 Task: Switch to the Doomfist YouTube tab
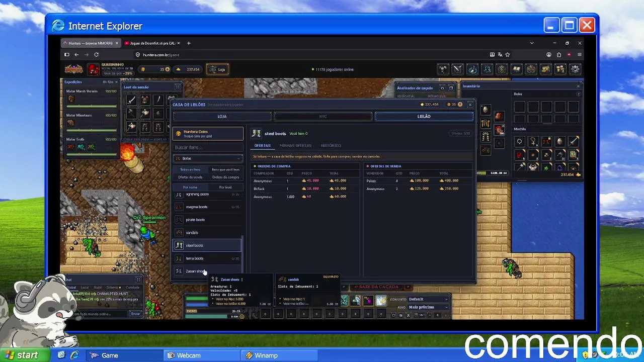click(152, 43)
